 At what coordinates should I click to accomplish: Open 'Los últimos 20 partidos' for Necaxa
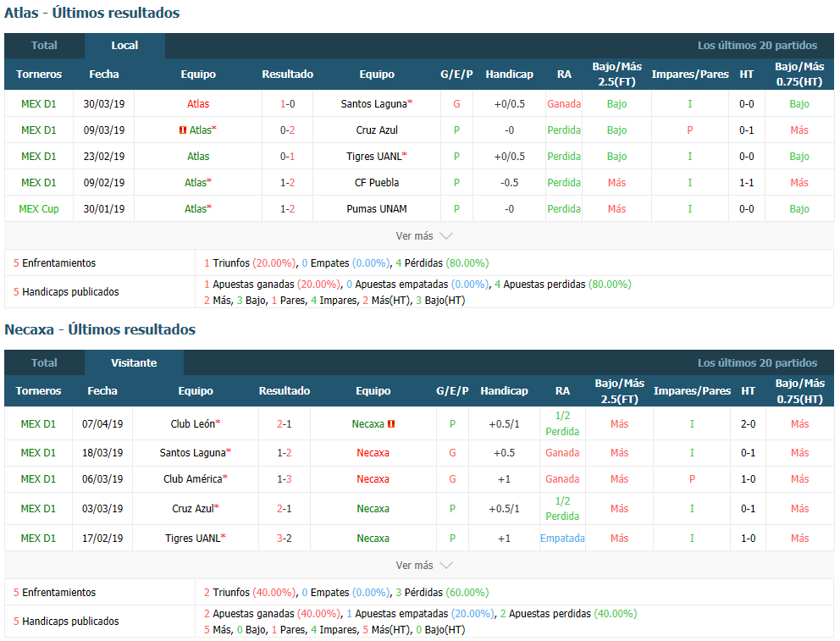pyautogui.click(x=757, y=363)
